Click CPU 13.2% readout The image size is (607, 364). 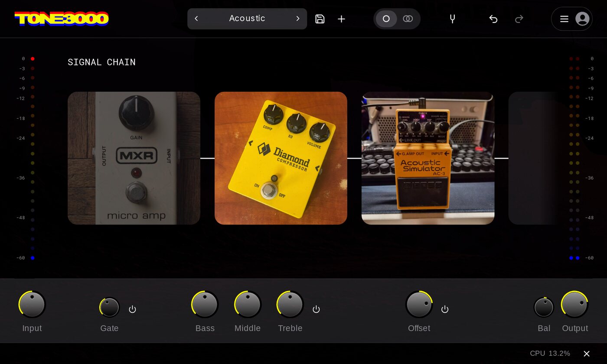(550, 354)
